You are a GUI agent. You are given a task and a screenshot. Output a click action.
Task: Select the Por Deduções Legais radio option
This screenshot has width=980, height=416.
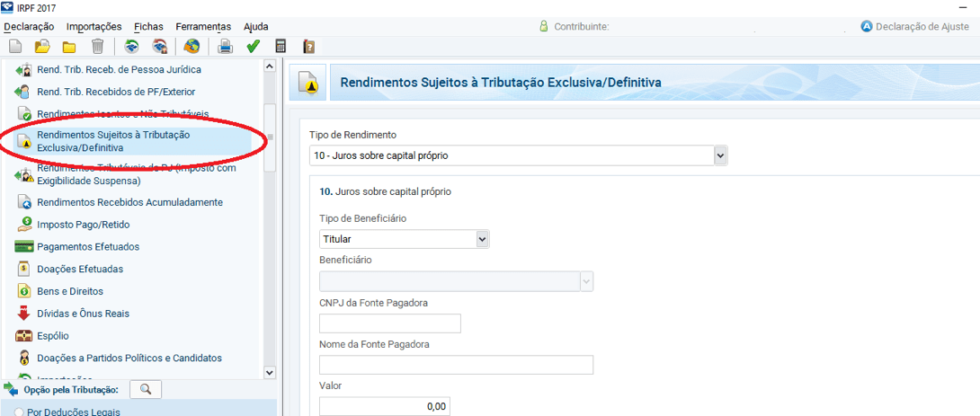click(19, 412)
